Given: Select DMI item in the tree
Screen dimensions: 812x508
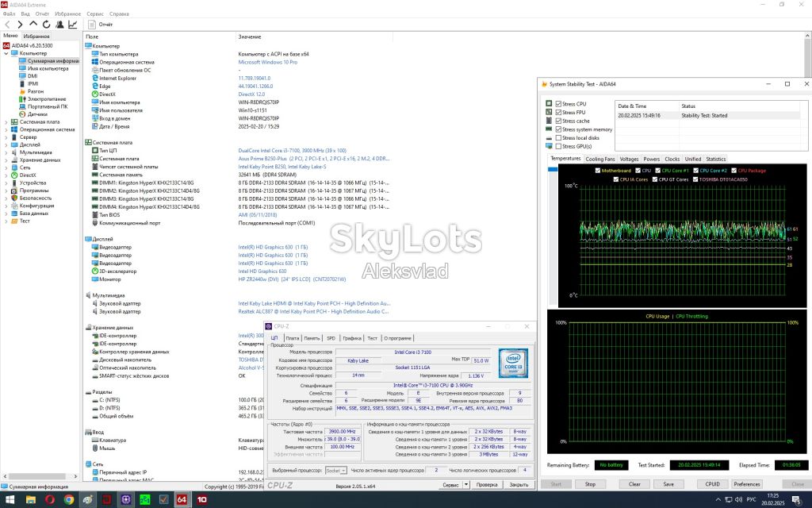Looking at the screenshot, I should click(x=33, y=75).
